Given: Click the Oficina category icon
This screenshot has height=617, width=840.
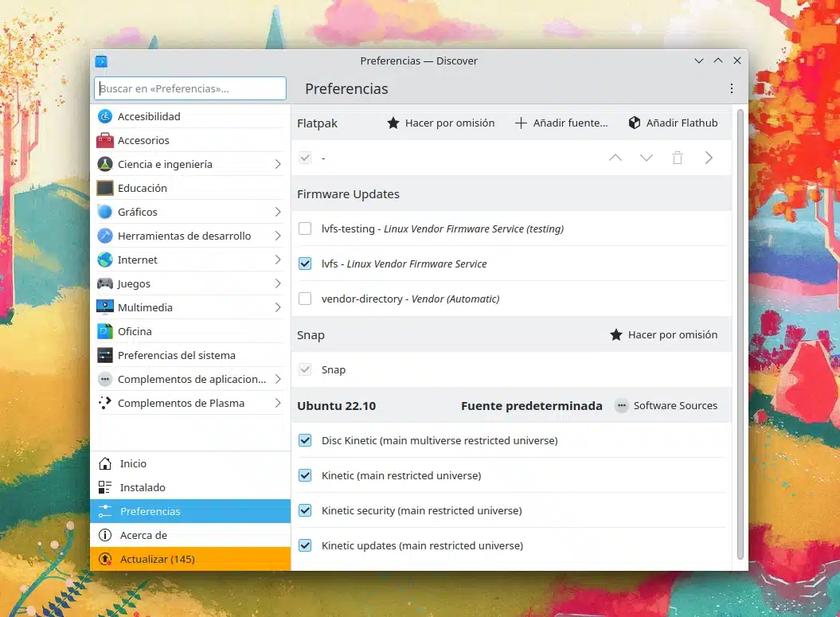Looking at the screenshot, I should [105, 331].
